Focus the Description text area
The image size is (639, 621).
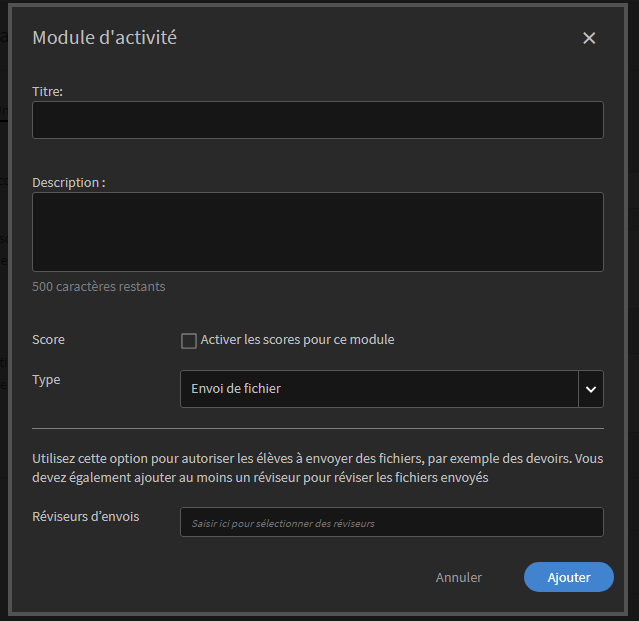(x=317, y=232)
